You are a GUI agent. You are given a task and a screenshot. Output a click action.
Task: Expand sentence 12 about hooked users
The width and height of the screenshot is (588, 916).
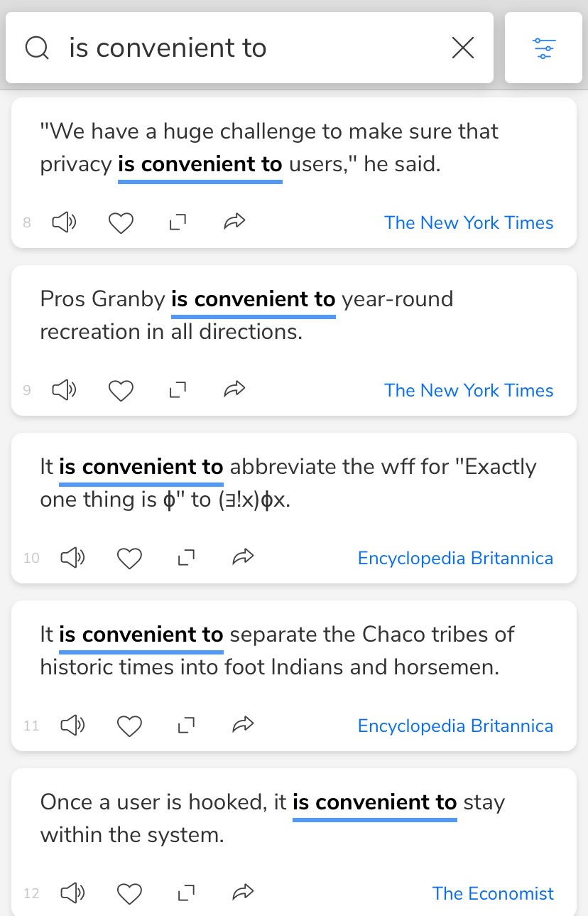tap(186, 893)
